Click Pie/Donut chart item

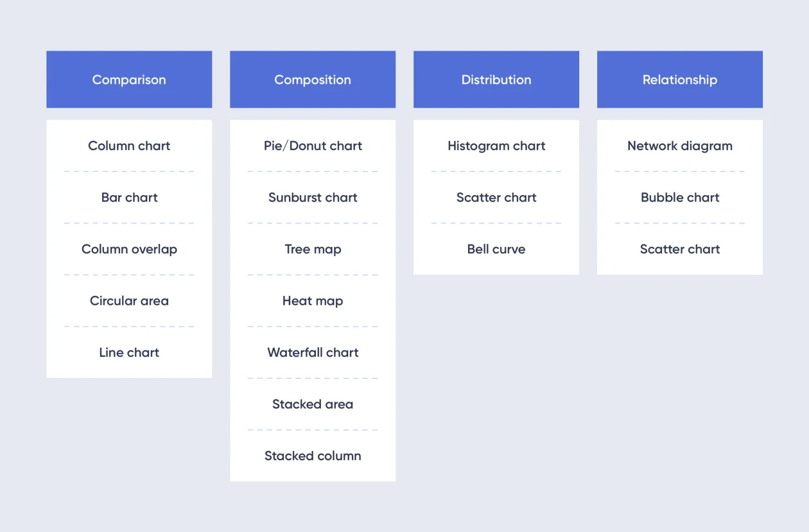coord(313,146)
